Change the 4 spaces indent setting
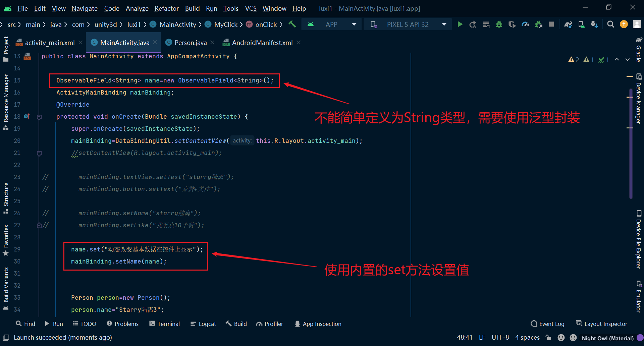 [527, 337]
